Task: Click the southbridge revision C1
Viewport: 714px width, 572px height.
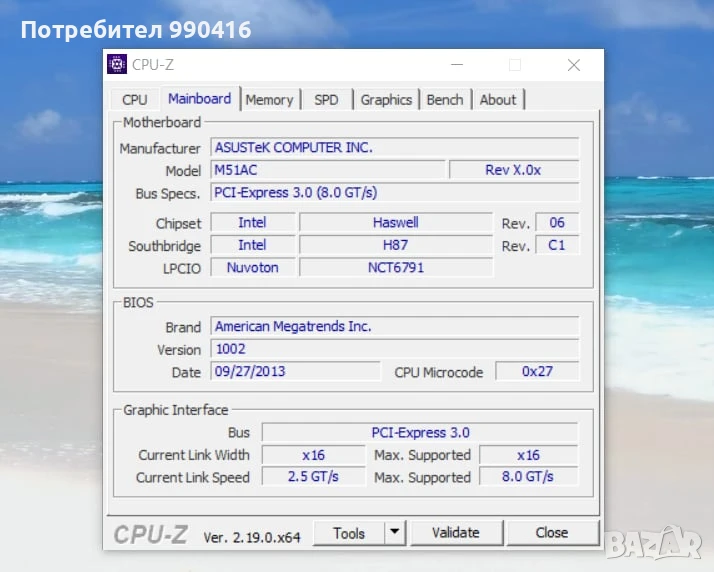Action: (x=557, y=245)
